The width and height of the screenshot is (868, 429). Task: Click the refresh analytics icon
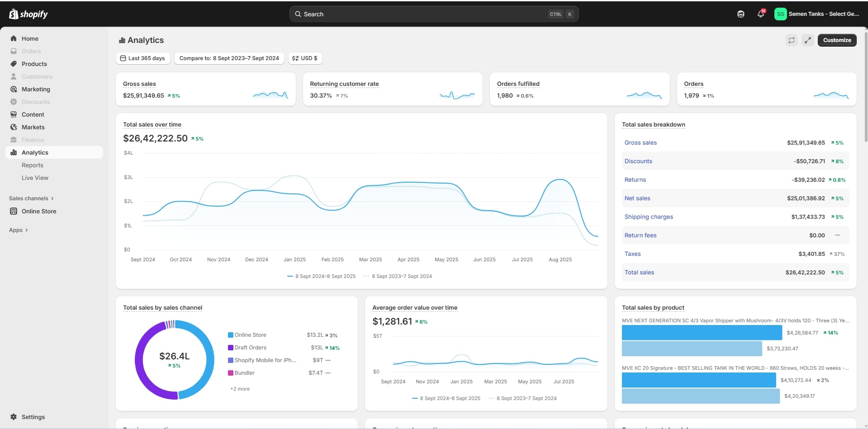tap(791, 40)
